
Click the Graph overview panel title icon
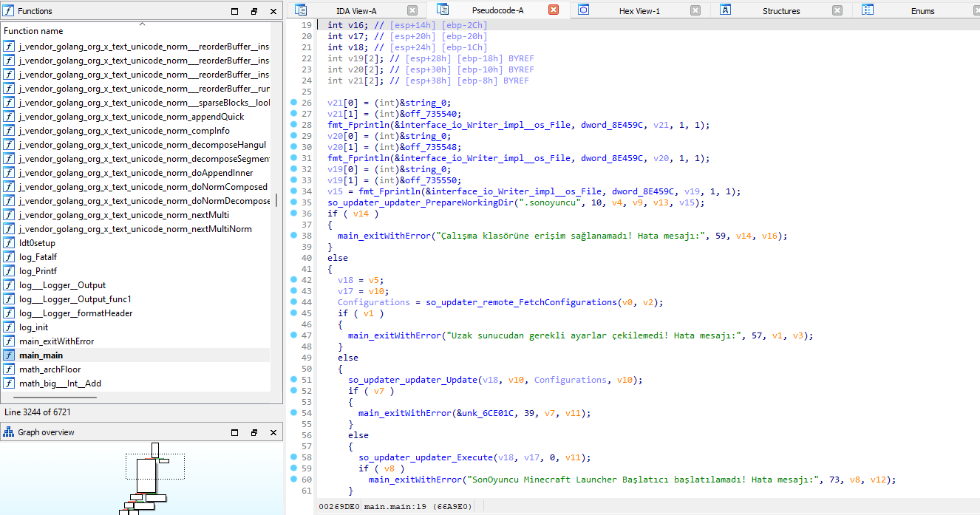pyautogui.click(x=8, y=432)
